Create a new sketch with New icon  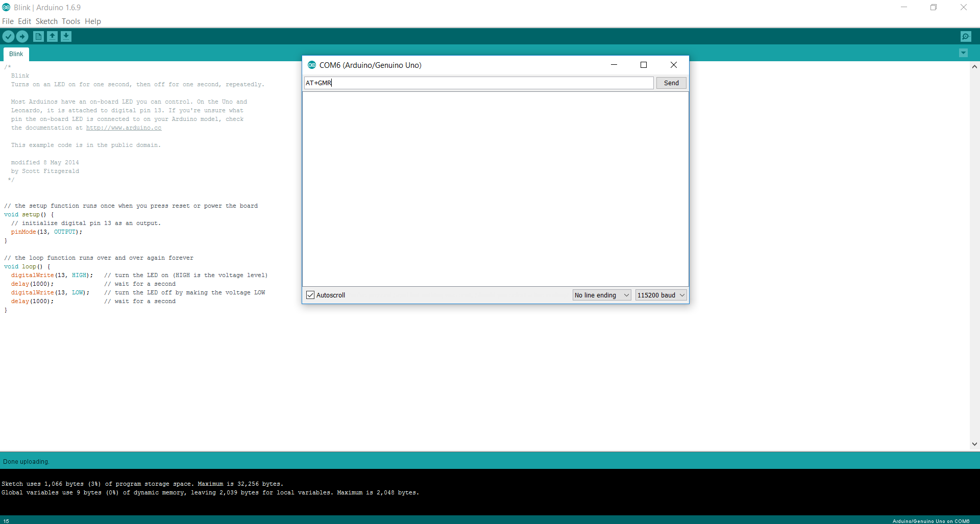point(38,36)
